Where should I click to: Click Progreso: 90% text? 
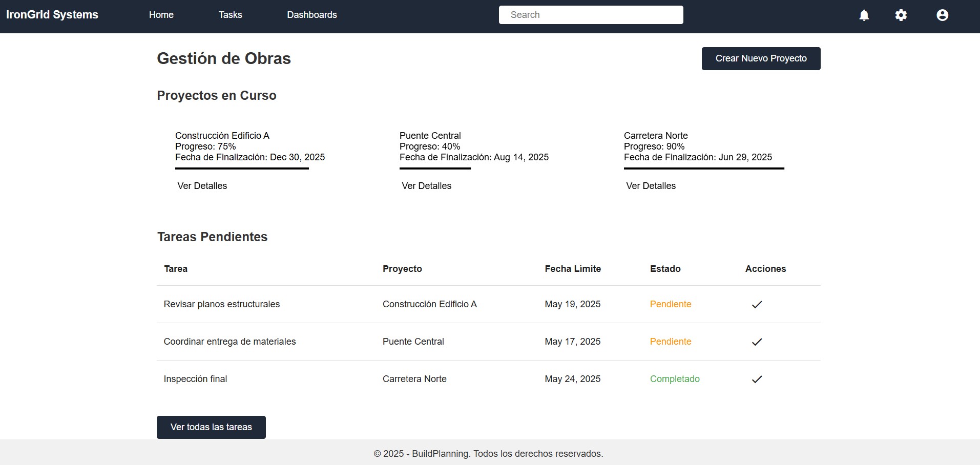654,146
